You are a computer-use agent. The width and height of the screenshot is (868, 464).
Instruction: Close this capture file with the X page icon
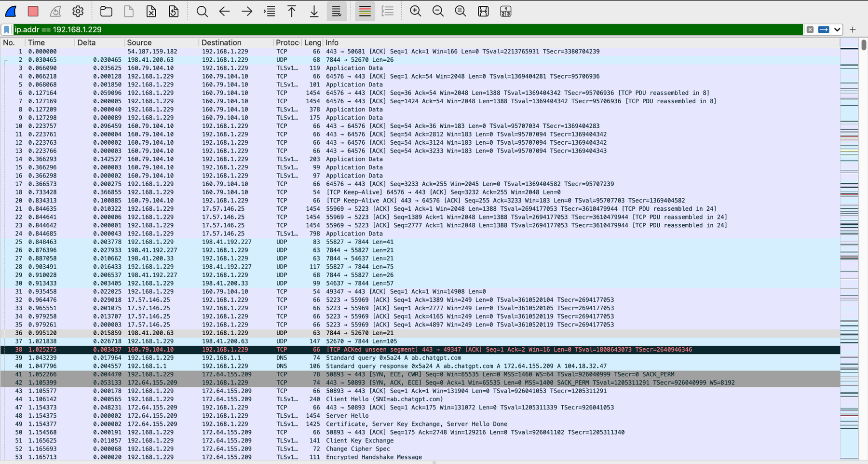151,11
